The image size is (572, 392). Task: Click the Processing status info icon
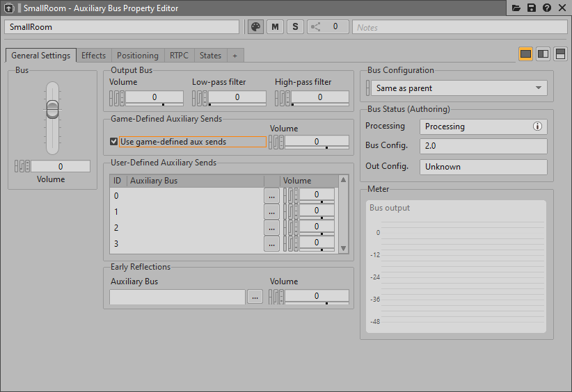(x=537, y=126)
